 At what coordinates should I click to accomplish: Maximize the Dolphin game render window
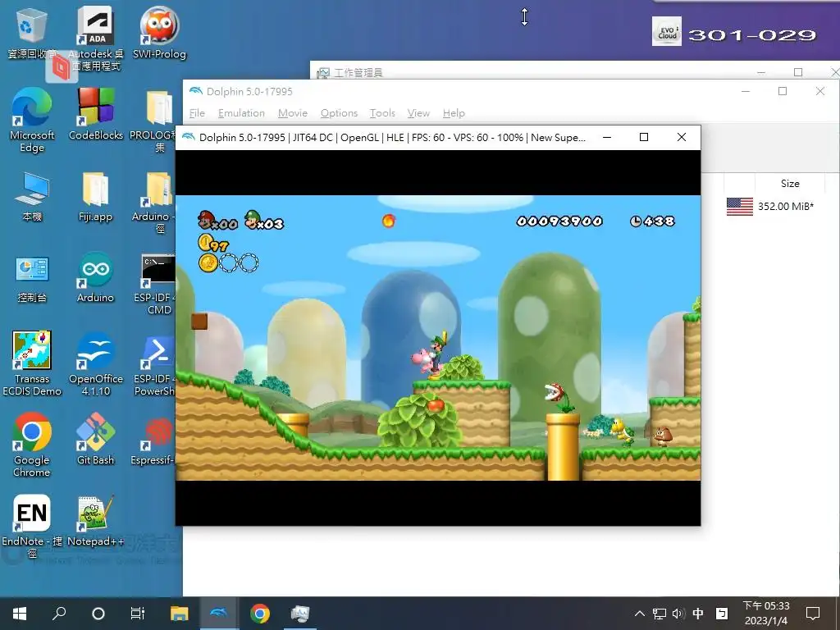pos(644,137)
